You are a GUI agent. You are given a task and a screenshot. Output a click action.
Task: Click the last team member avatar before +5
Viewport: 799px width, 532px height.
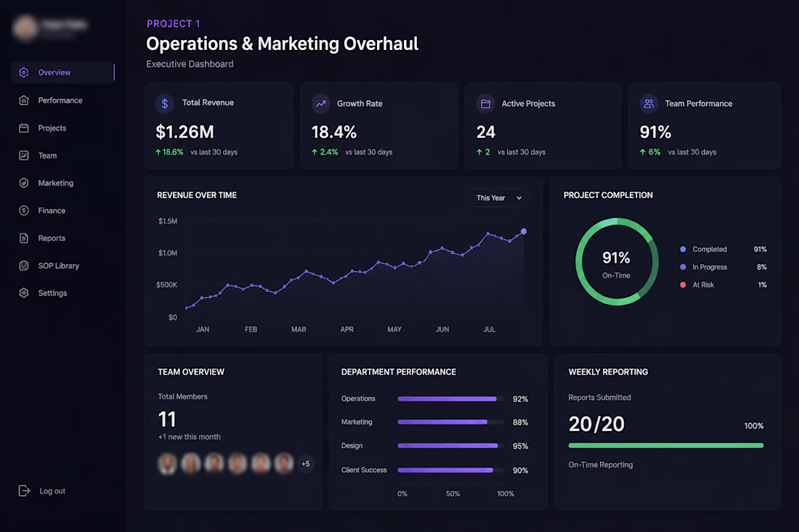284,464
